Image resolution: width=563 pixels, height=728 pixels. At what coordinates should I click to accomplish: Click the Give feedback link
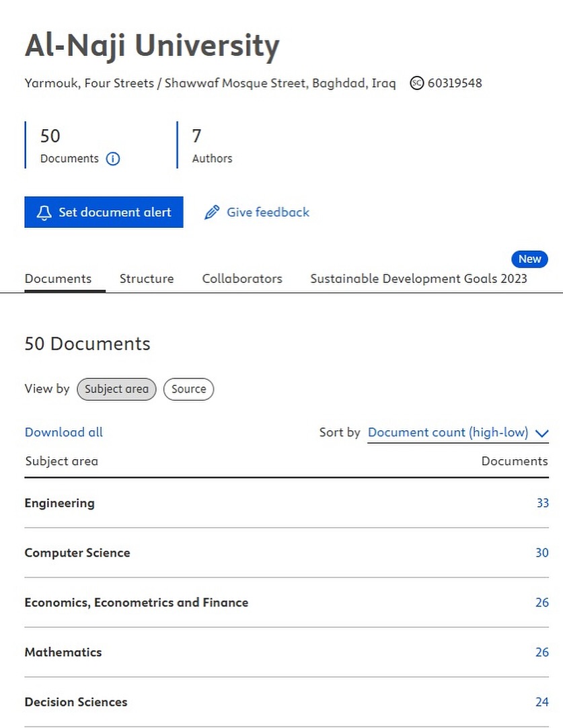point(268,212)
